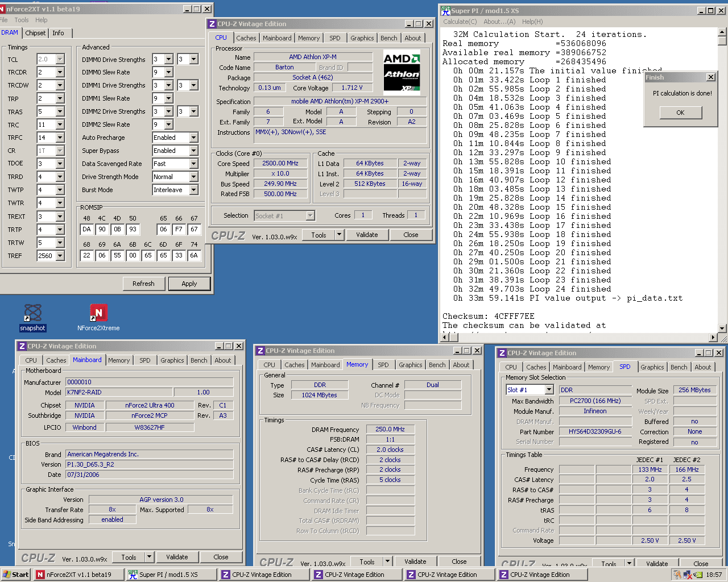Expand the TRC timing dropdown

[x=60, y=124]
